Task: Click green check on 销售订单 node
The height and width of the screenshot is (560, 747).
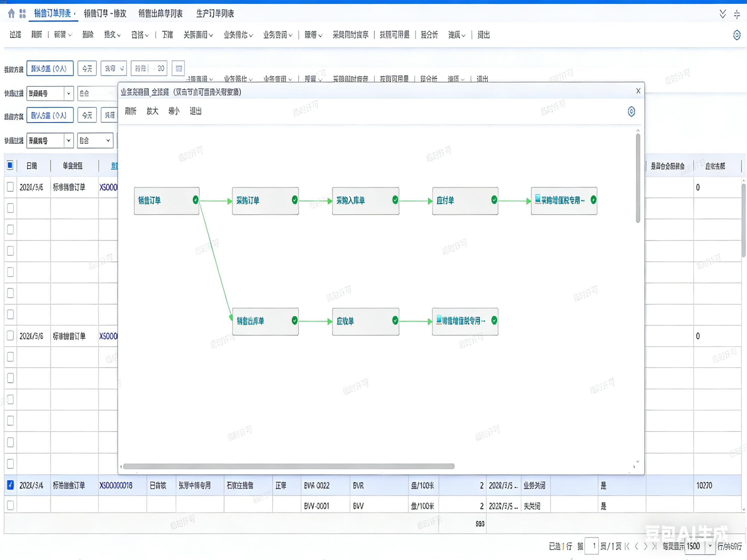Action: tap(195, 200)
